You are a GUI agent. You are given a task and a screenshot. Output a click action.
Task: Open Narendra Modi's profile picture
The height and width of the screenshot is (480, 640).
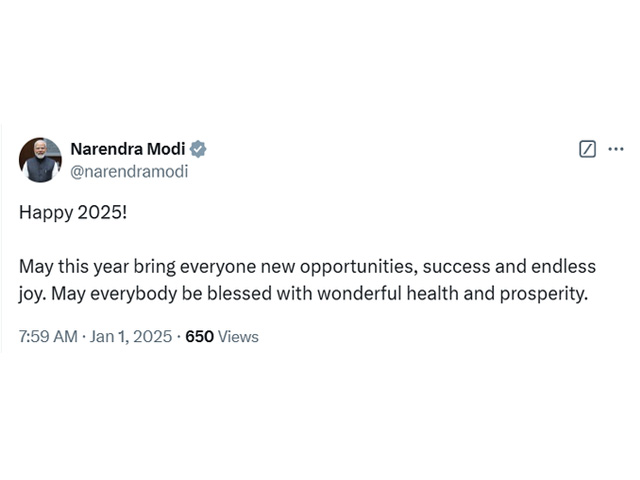click(x=40, y=160)
